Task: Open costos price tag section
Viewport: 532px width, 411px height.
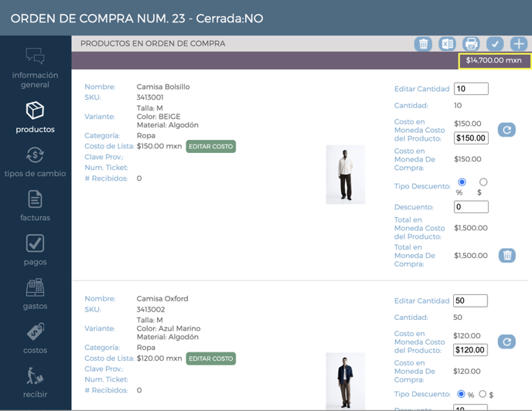Action: coord(35,338)
